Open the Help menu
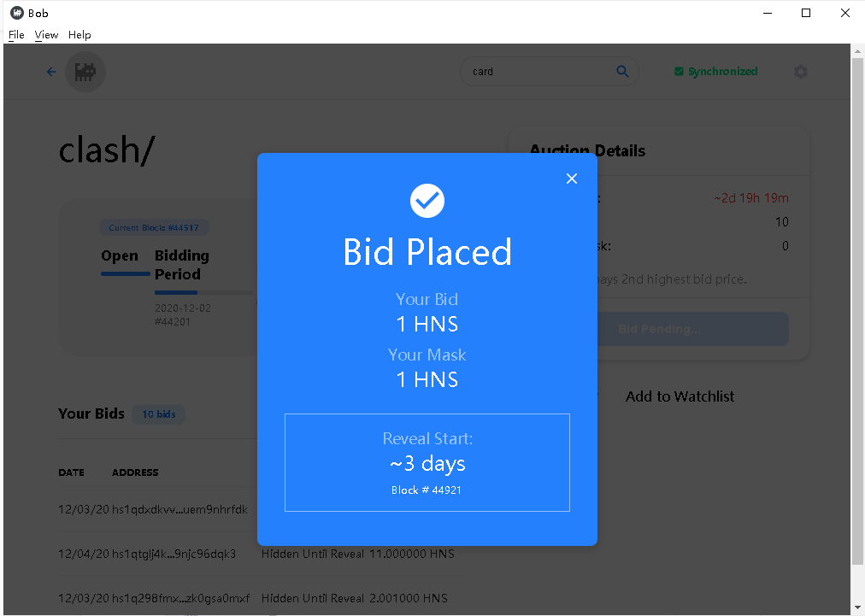The width and height of the screenshot is (865, 616). point(79,35)
